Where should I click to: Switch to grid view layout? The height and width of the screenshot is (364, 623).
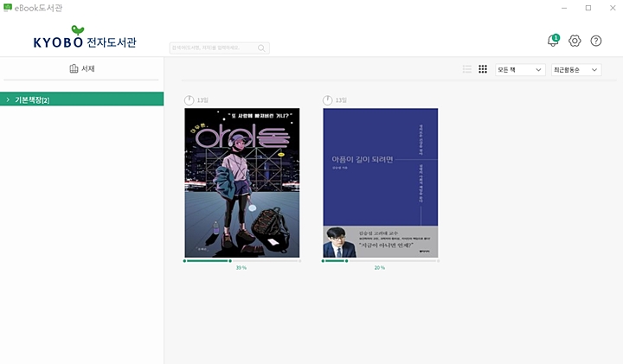point(483,69)
